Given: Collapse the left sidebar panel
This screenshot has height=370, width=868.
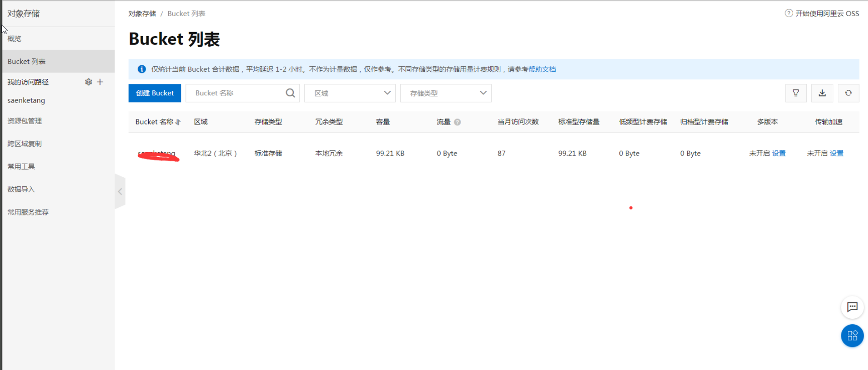Looking at the screenshot, I should click(120, 191).
